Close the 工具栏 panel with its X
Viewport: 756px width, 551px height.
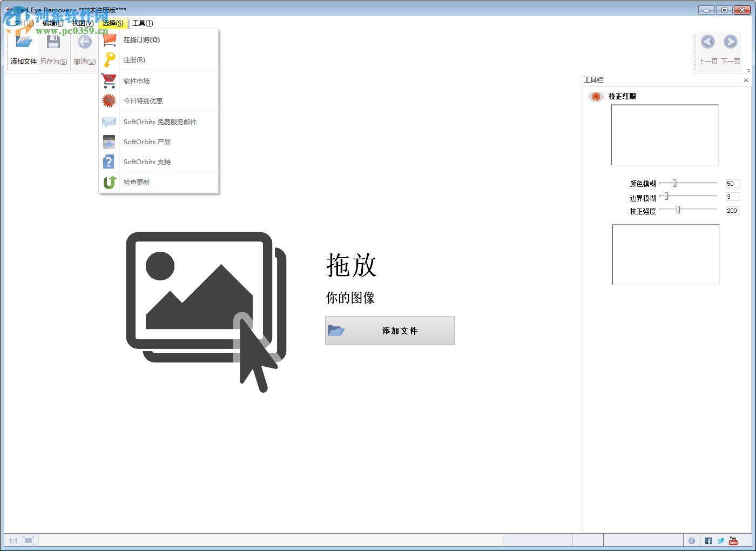pos(746,79)
